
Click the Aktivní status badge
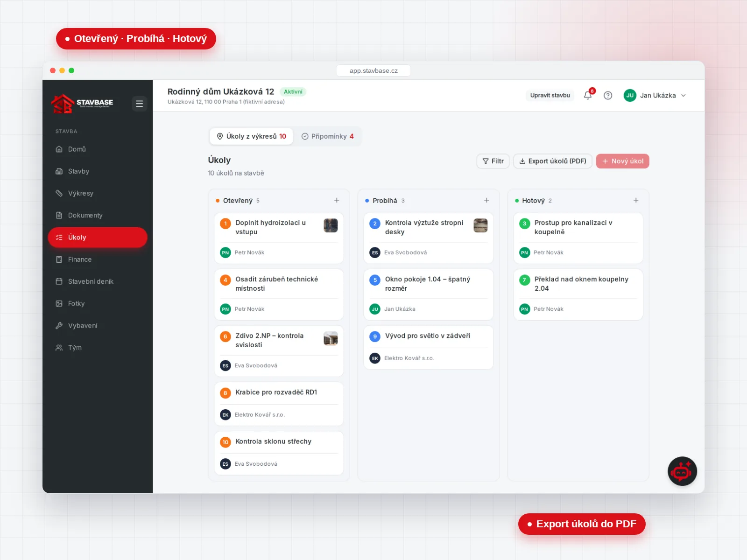(x=293, y=92)
